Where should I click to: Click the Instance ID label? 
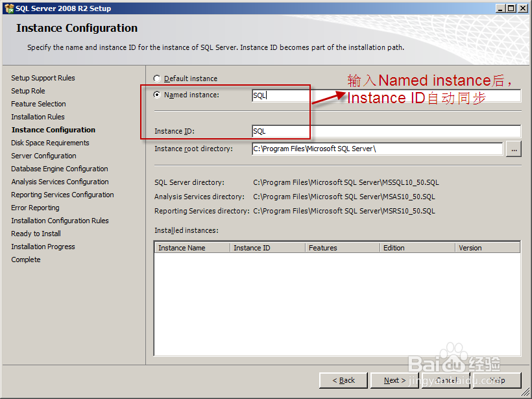click(x=175, y=131)
